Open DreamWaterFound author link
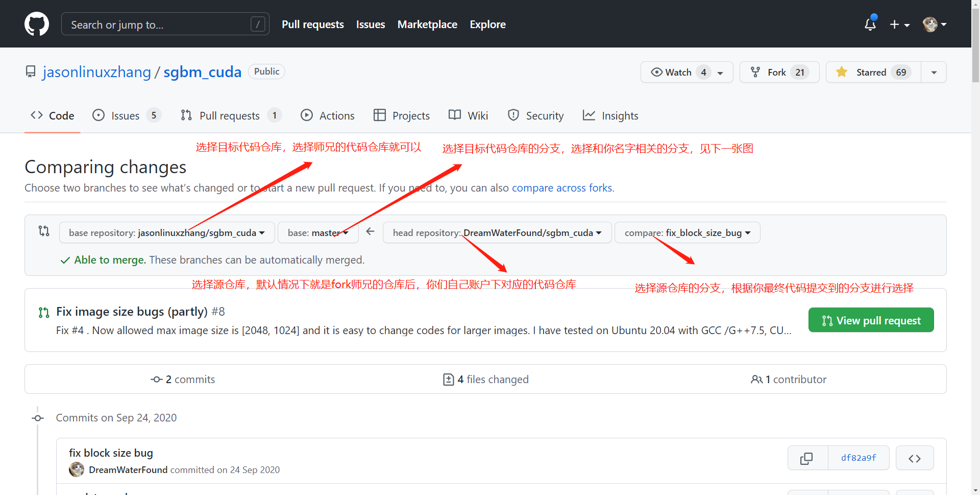Image resolution: width=980 pixels, height=495 pixels. pyautogui.click(x=128, y=470)
